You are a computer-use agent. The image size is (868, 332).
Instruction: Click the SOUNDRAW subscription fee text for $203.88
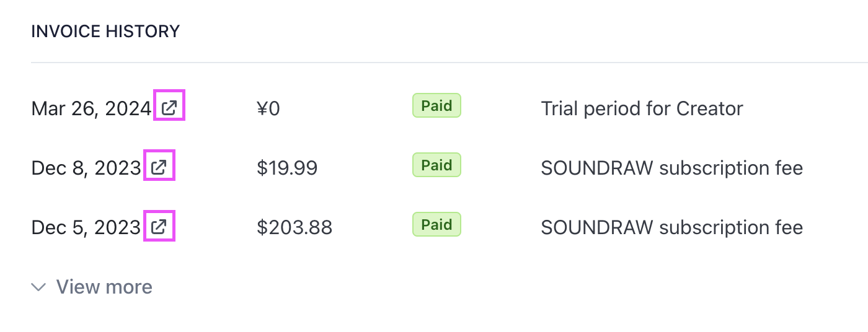(x=671, y=227)
